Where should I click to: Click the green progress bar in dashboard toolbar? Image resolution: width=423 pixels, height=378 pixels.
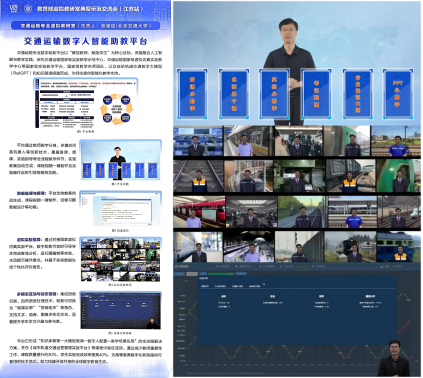221,274
